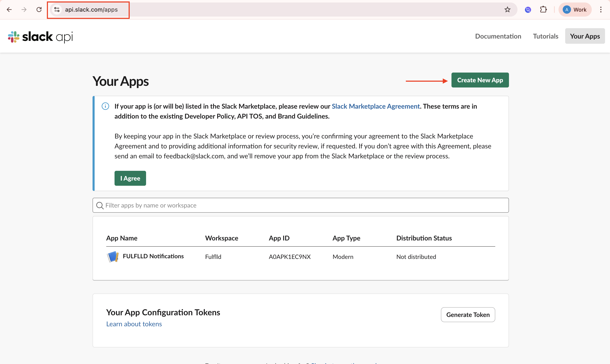Click the FULFLLD Notifications app icon

click(x=113, y=257)
